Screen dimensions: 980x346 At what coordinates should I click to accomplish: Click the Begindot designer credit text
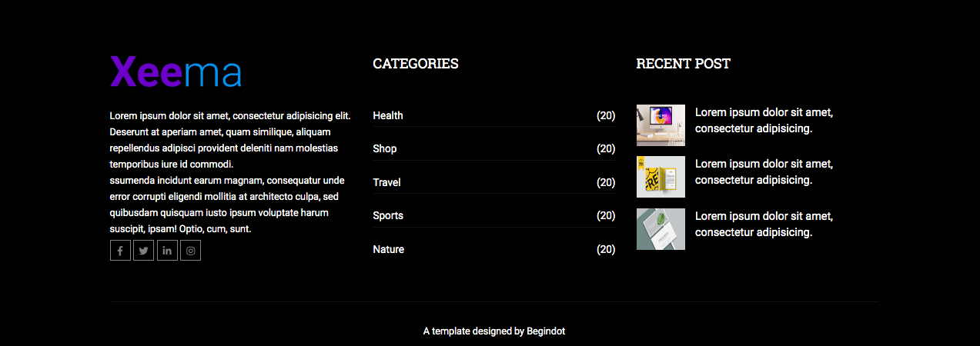pos(546,331)
